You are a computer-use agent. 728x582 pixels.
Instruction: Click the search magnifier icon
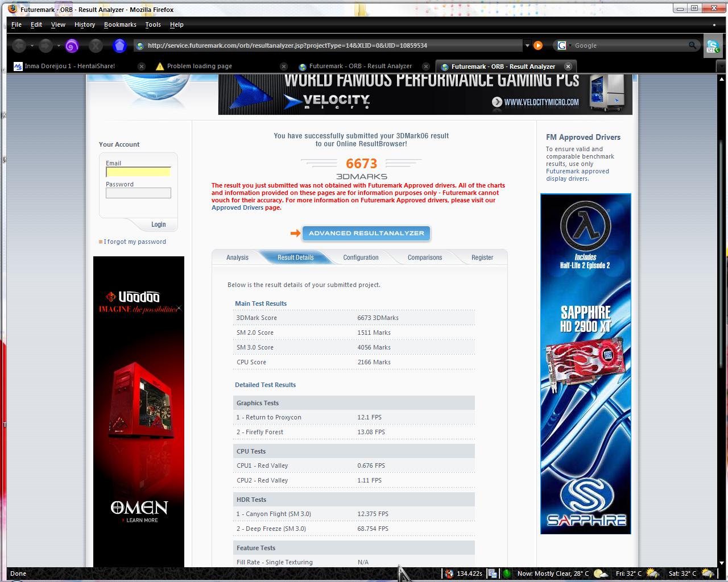coord(692,45)
